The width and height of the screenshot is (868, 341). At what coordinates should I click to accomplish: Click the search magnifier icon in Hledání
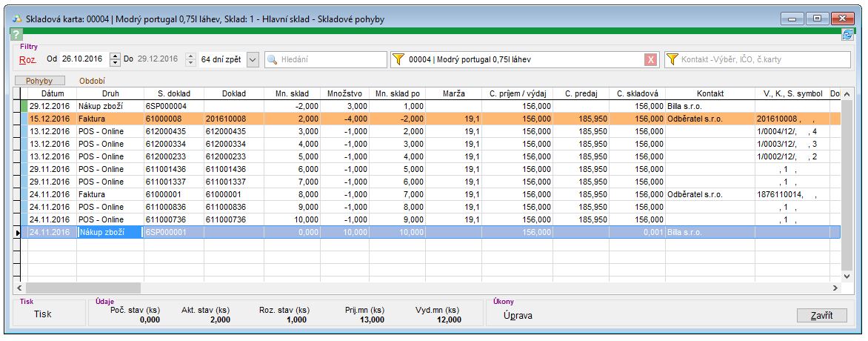pyautogui.click(x=273, y=59)
